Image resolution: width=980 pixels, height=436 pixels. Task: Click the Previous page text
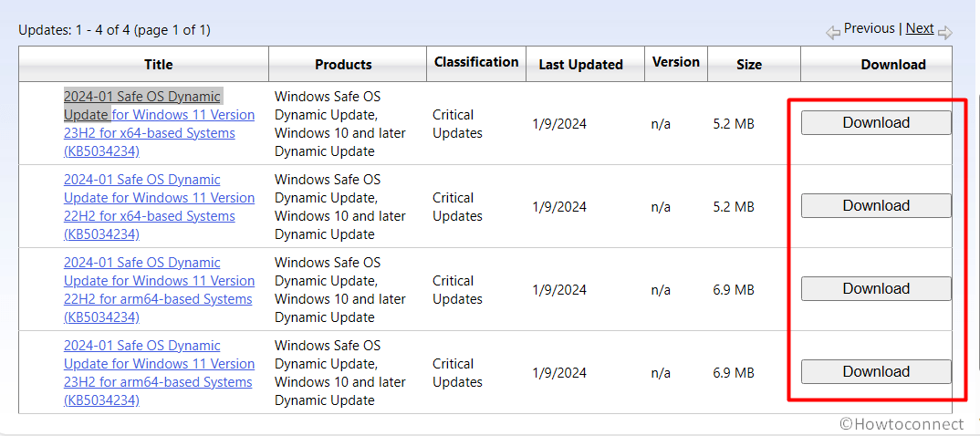869,28
